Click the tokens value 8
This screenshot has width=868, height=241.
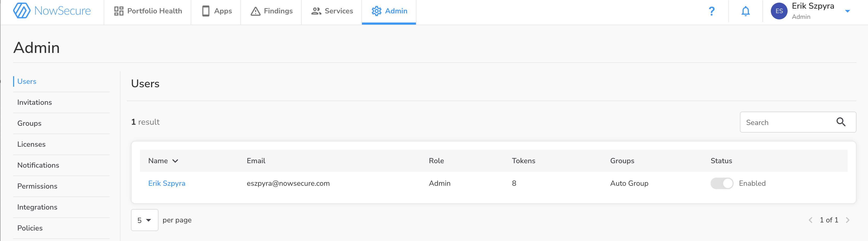(514, 183)
